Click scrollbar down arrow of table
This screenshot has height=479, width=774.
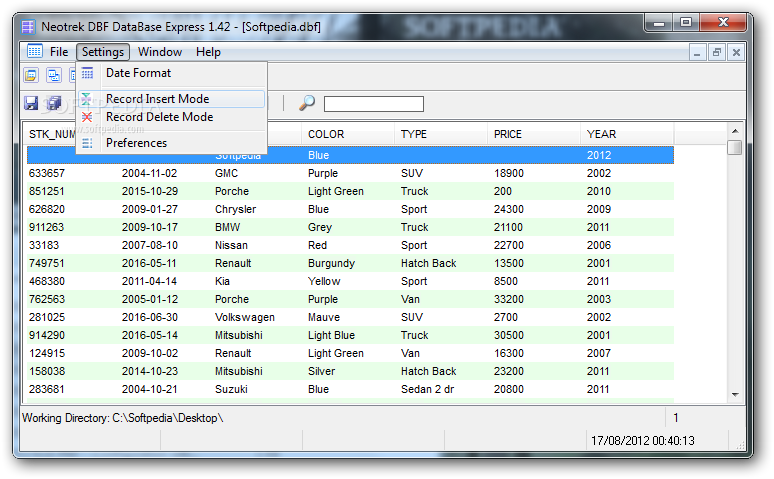point(735,394)
